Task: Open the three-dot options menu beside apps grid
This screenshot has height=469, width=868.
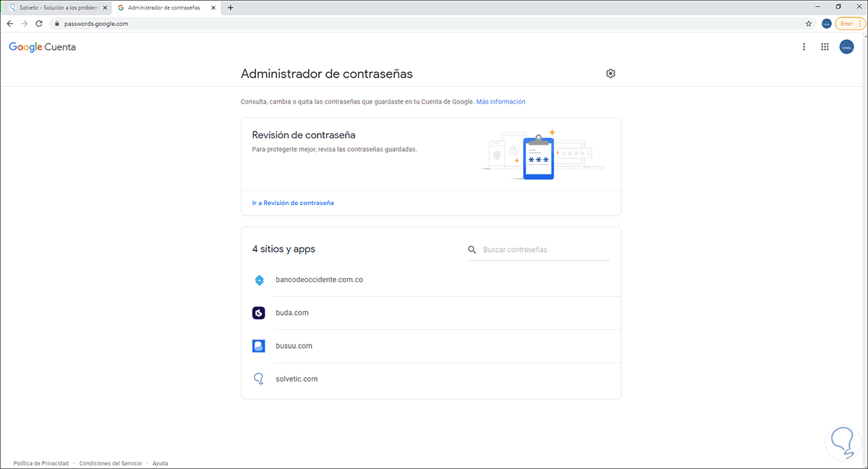Action: pyautogui.click(x=804, y=47)
